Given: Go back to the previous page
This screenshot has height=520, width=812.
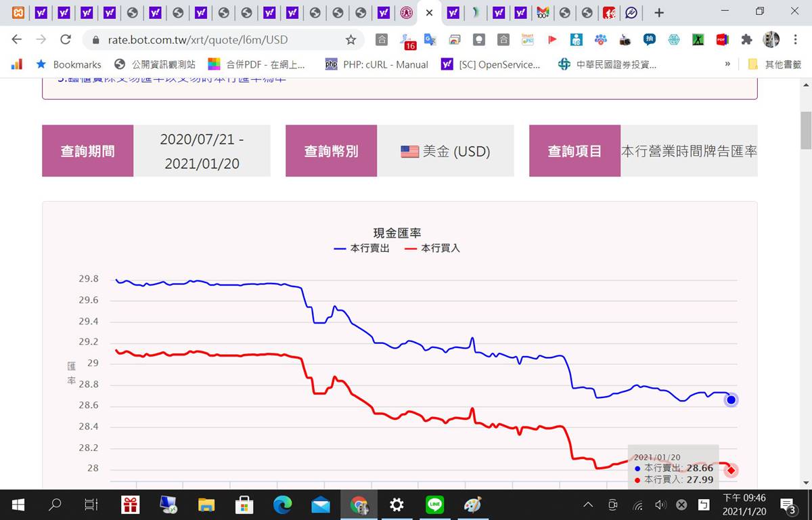Looking at the screenshot, I should click(x=17, y=40).
